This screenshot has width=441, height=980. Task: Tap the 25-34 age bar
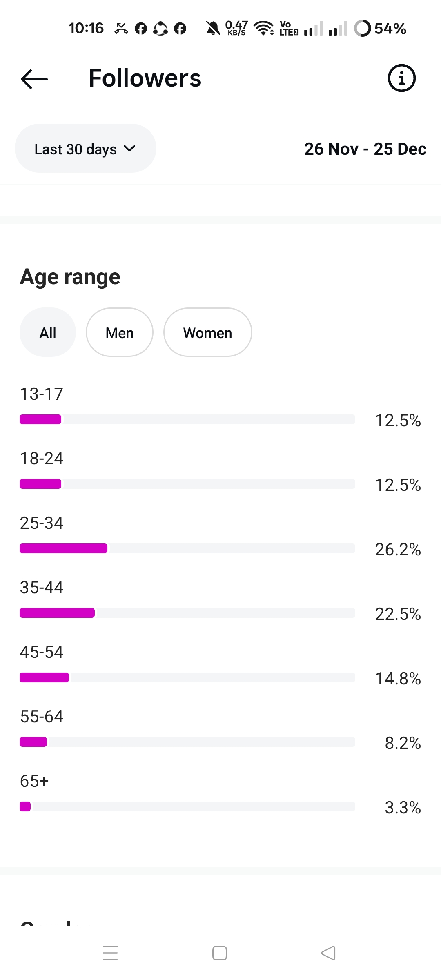(x=64, y=548)
